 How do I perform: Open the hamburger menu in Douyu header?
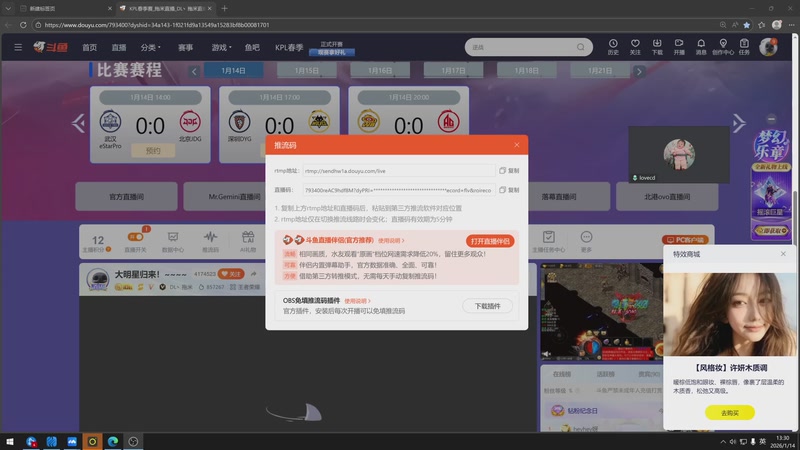18,47
